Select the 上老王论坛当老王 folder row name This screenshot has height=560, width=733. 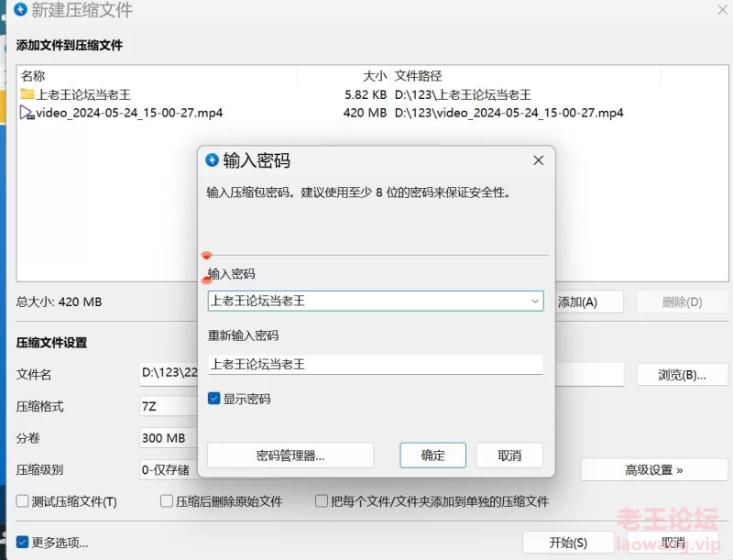83,94
